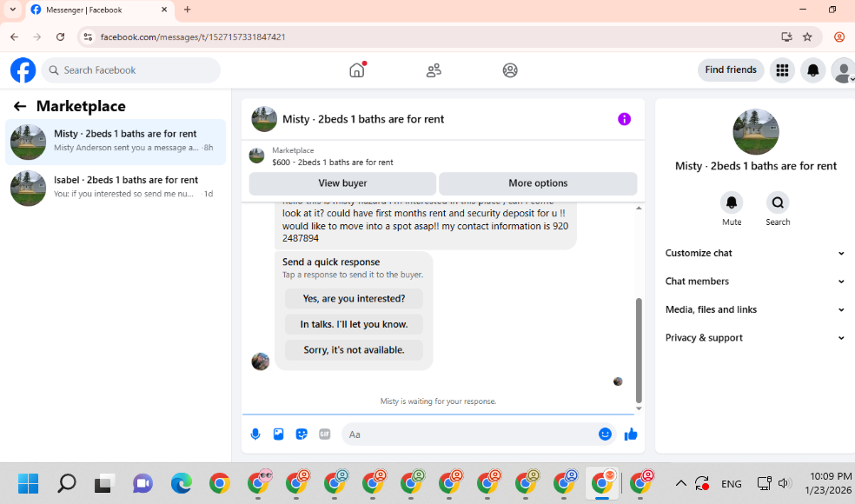The width and height of the screenshot is (855, 504).
Task: Click Find friends button
Action: pyautogui.click(x=731, y=70)
